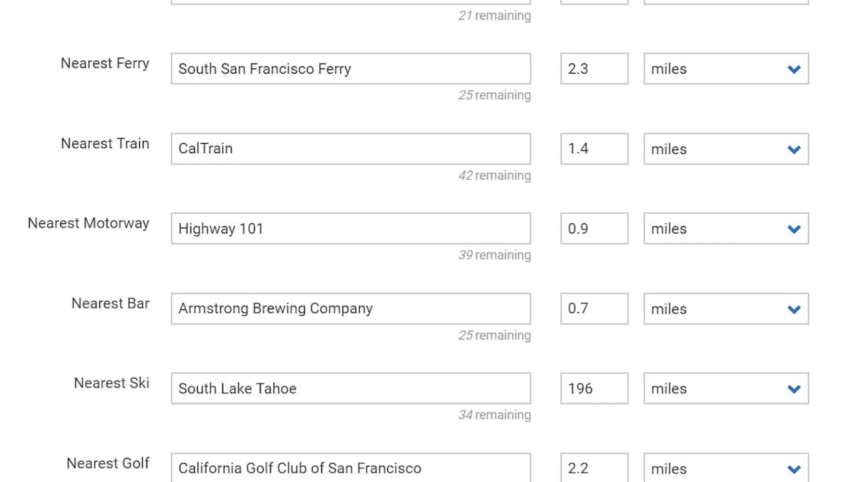Expand the Nearest Motorway unit dropdown
The width and height of the screenshot is (868, 482).
(x=725, y=228)
